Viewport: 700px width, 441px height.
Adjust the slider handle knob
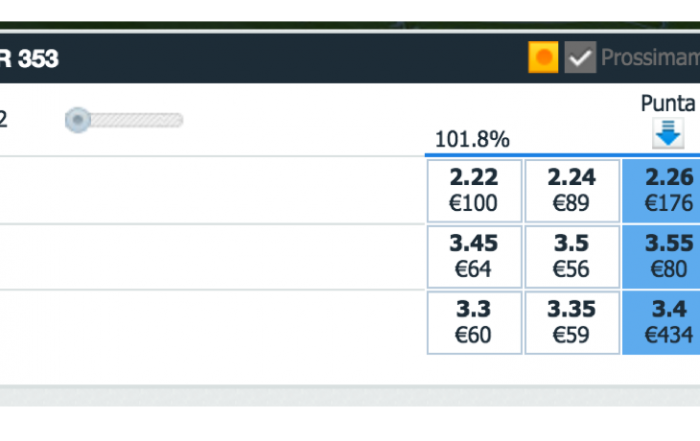click(x=78, y=120)
